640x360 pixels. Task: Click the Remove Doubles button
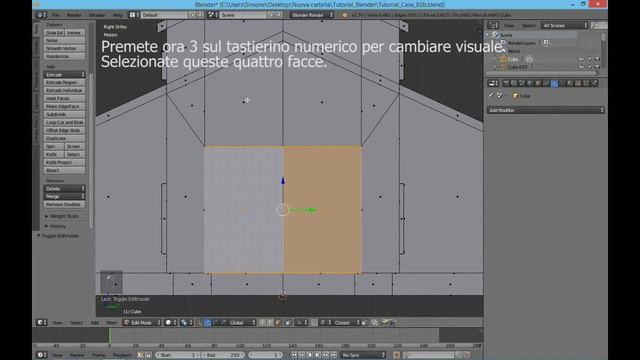(64, 204)
